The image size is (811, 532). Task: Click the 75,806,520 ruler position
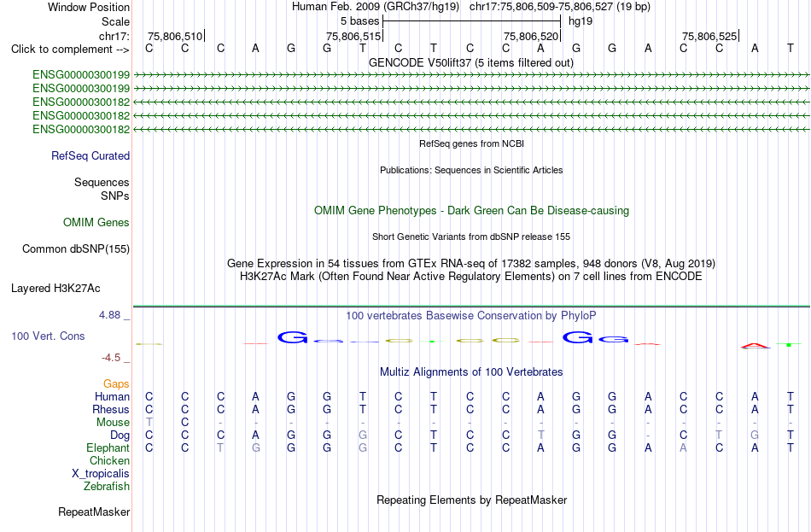(531, 36)
